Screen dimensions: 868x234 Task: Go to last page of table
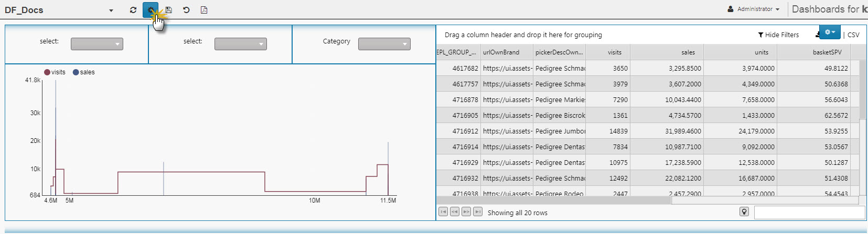click(478, 212)
